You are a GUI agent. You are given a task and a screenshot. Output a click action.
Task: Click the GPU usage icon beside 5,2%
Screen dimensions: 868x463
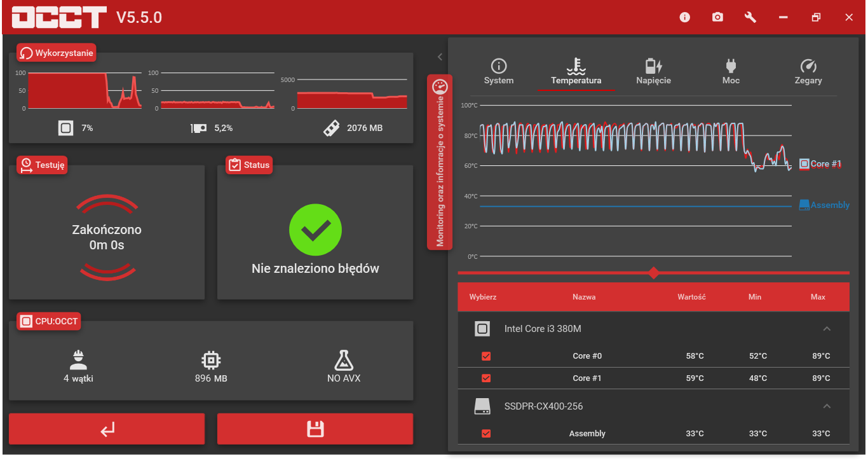click(199, 128)
